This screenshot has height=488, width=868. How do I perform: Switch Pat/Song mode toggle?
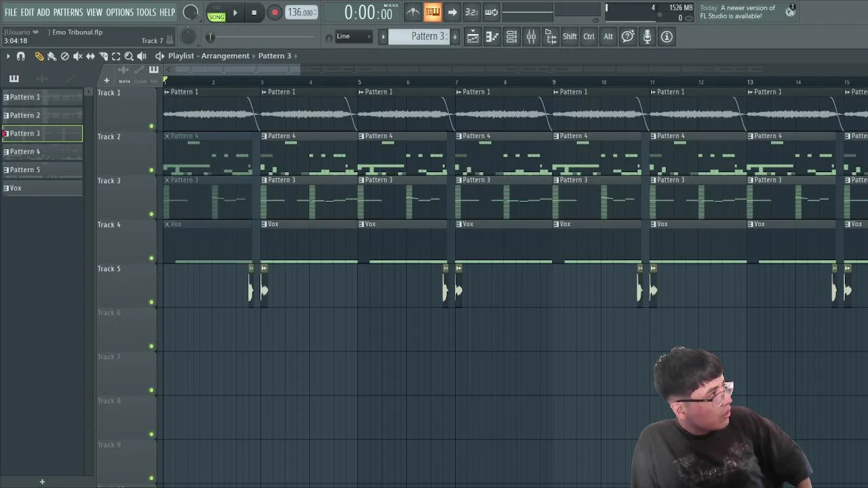pos(216,13)
